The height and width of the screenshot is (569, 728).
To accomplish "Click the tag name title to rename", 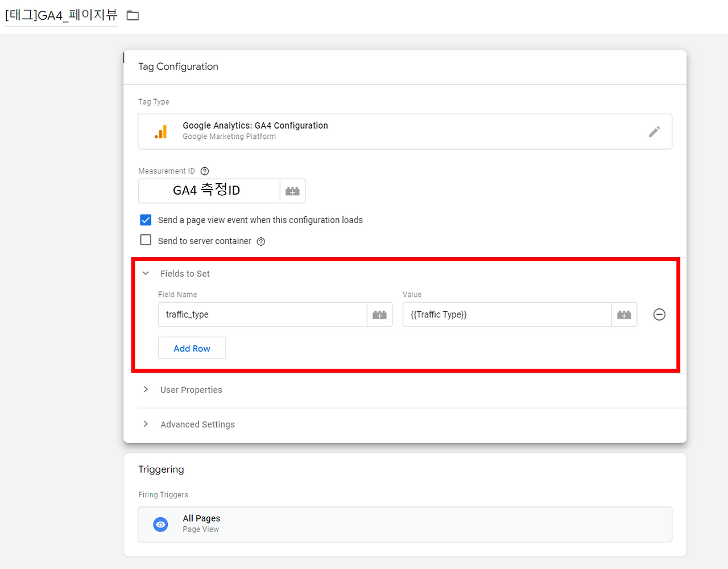I will (x=61, y=15).
